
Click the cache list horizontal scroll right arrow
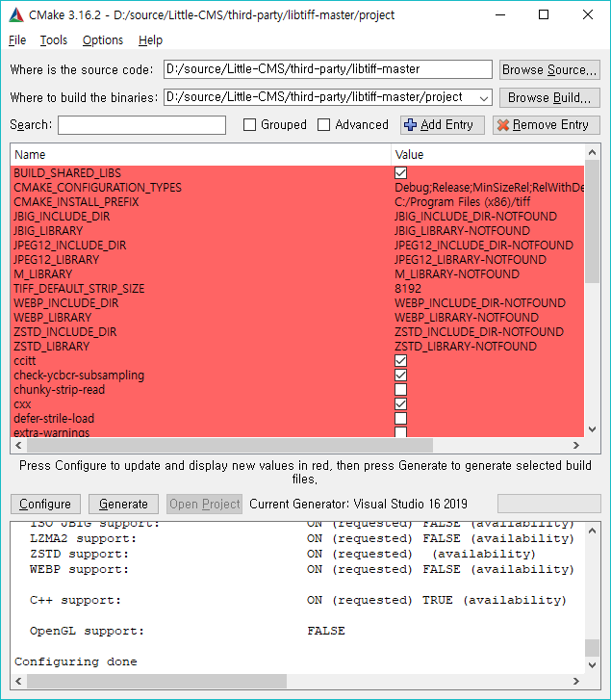[x=576, y=445]
